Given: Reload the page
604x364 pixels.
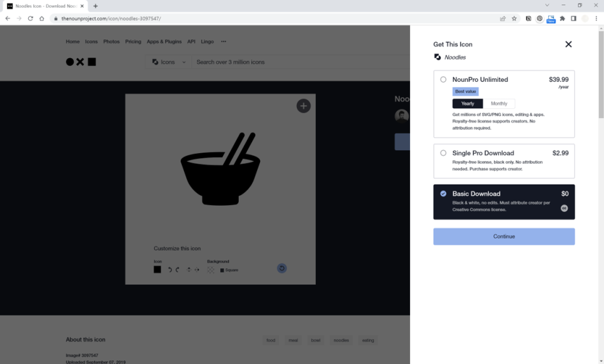Looking at the screenshot, I should point(31,19).
